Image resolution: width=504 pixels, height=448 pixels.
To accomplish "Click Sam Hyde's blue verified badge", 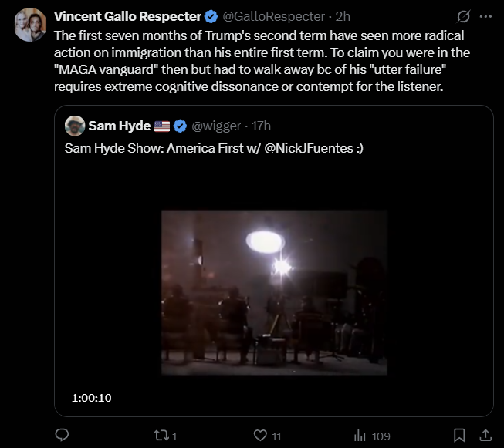I will 181,126.
